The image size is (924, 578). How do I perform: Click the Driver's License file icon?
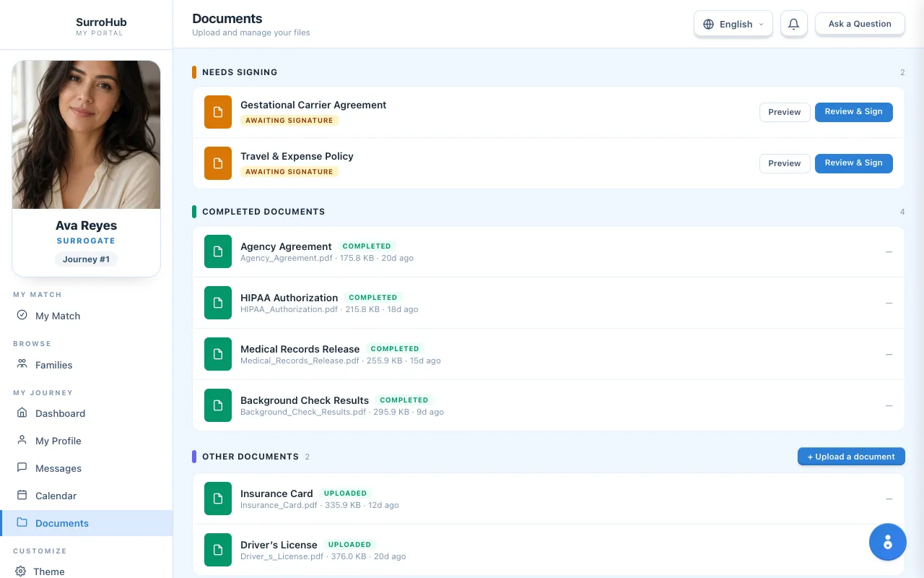pyautogui.click(x=218, y=550)
